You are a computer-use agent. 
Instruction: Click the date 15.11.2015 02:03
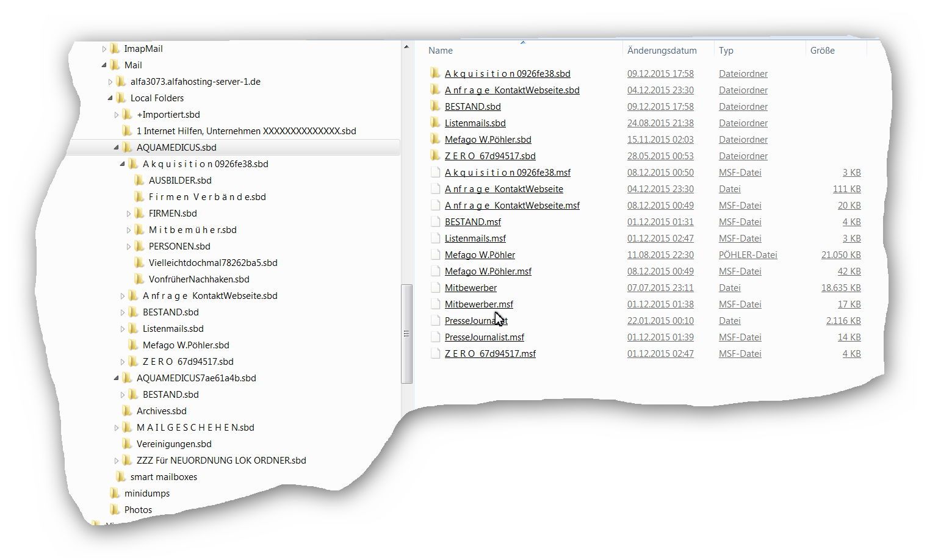[x=660, y=139]
